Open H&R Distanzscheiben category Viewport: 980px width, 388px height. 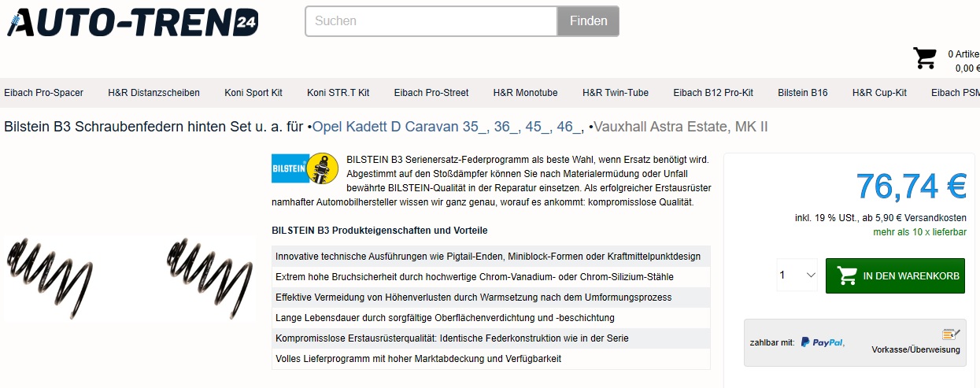[153, 93]
